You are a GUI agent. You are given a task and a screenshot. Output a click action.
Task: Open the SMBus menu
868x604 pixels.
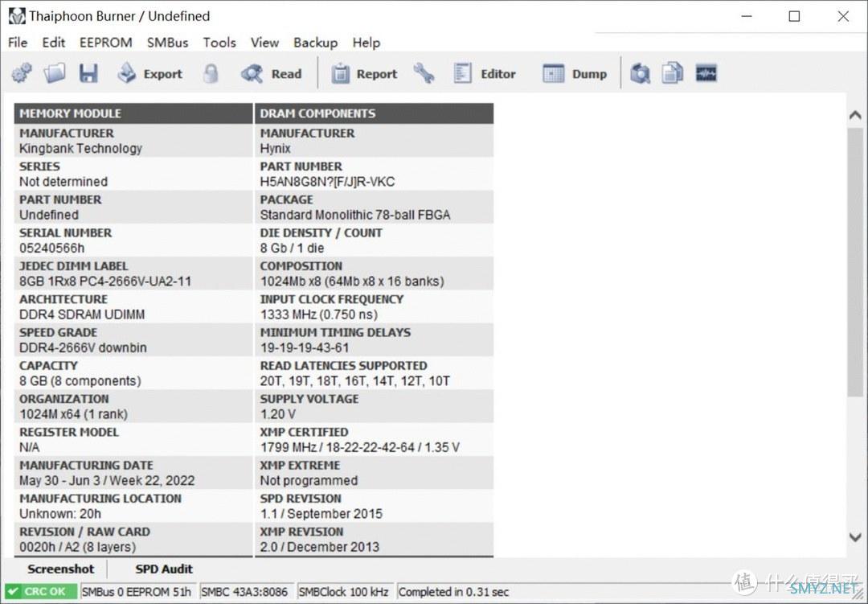(x=168, y=43)
